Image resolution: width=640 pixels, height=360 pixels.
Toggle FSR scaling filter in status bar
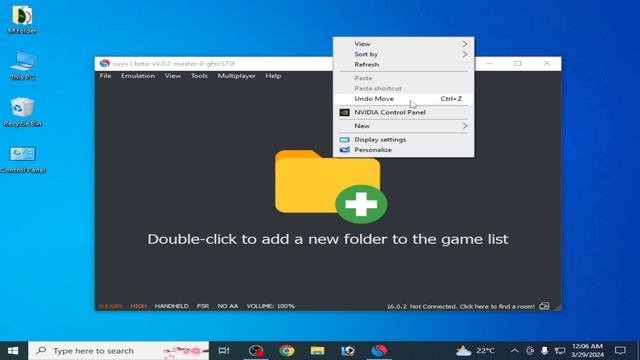pyautogui.click(x=203, y=306)
